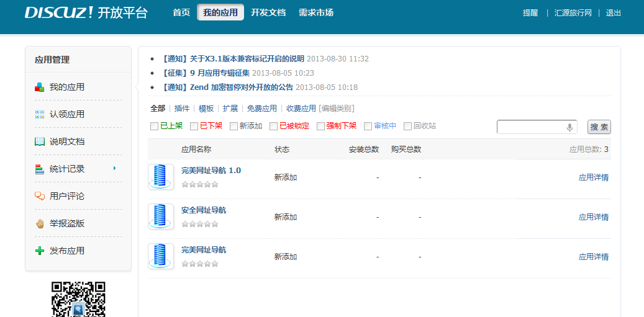Image resolution: width=644 pixels, height=317 pixels.
Task: Click the 安装总数 column header
Action: [x=364, y=150]
